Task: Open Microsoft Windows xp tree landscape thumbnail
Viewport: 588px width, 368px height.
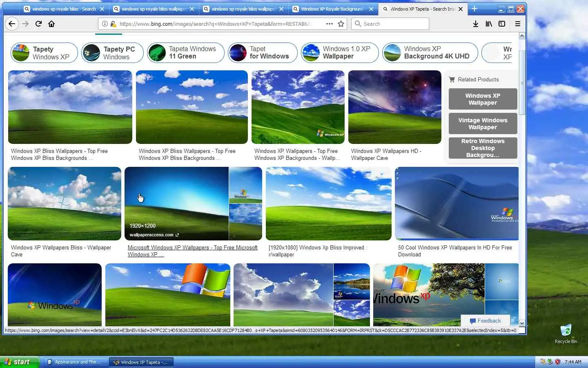Action: [x=429, y=294]
